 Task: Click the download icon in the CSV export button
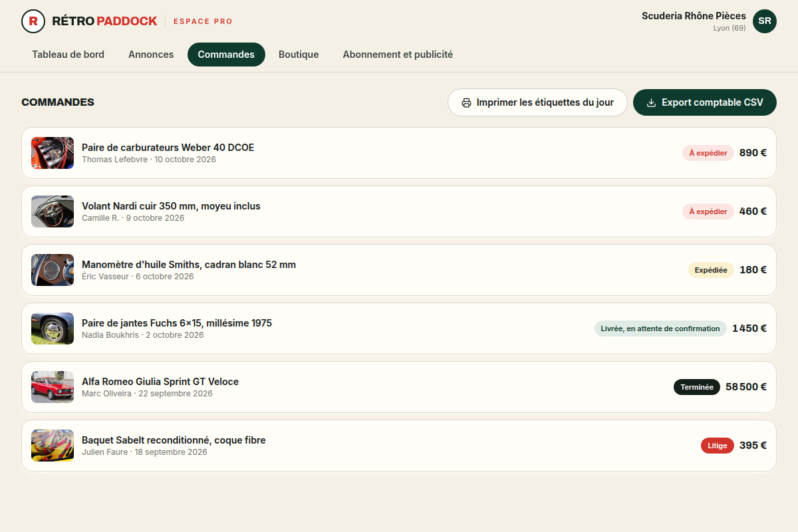point(652,102)
